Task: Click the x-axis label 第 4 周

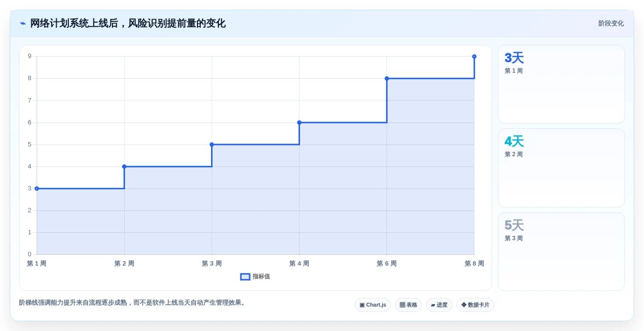Action: point(299,264)
